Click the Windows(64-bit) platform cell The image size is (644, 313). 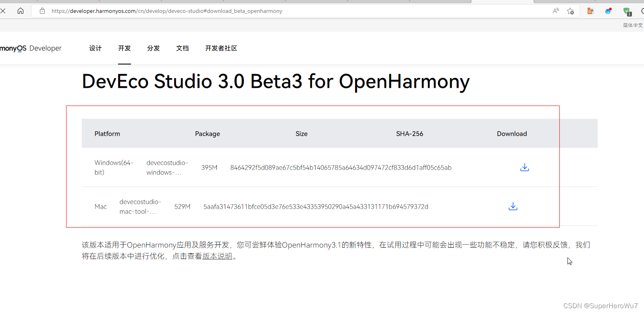click(x=114, y=167)
